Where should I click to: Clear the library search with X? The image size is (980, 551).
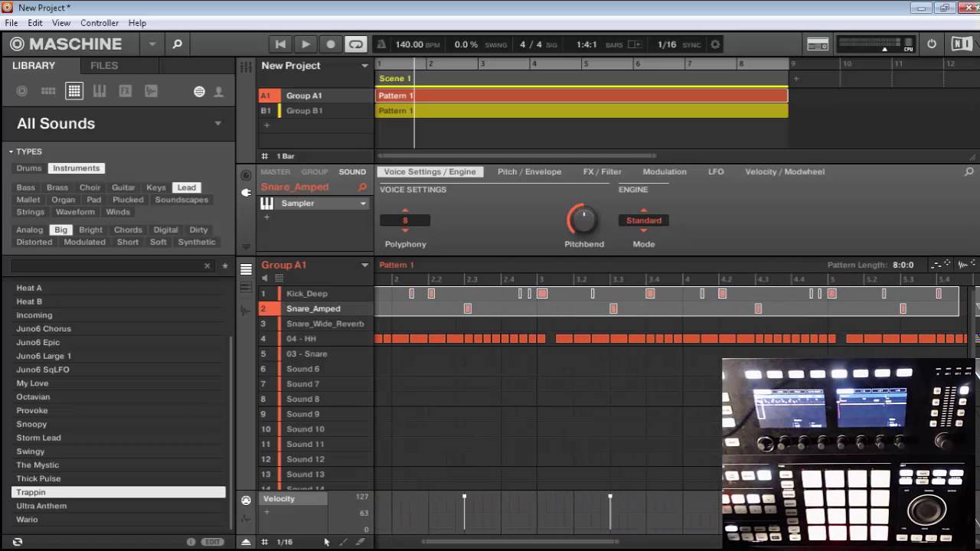207,266
